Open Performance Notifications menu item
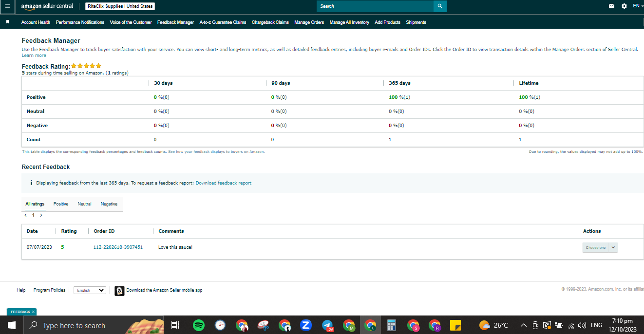Viewport: 644px width, 334px height. tap(80, 22)
